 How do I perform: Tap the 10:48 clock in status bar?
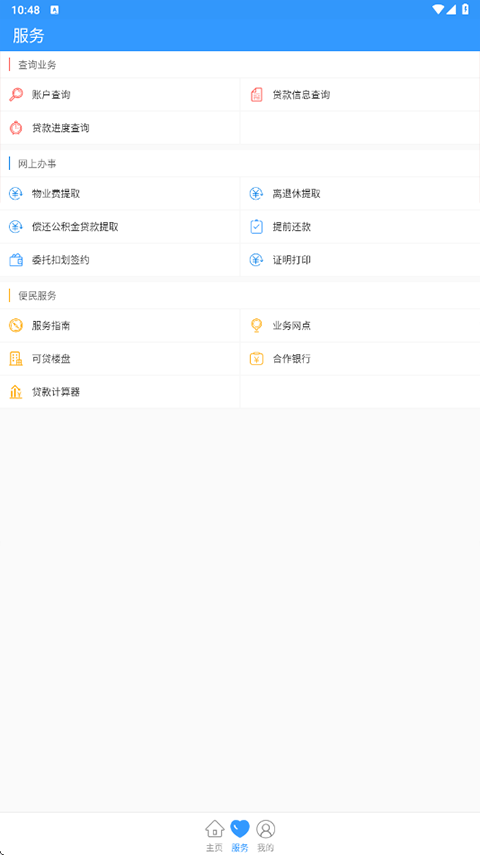(x=26, y=10)
